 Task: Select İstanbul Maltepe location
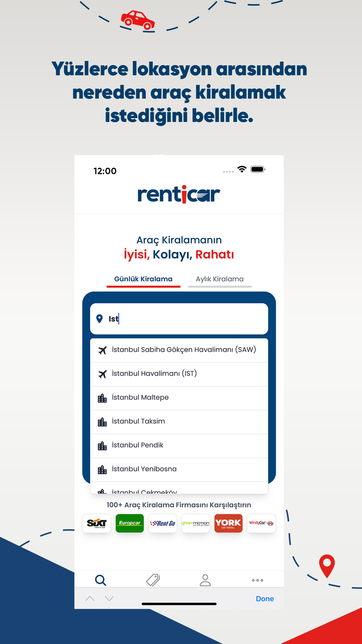pos(179,398)
